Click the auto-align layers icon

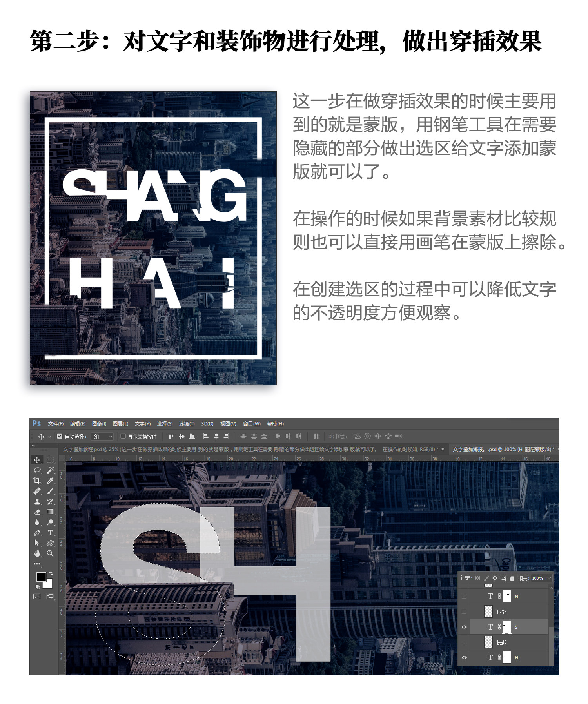(x=316, y=436)
